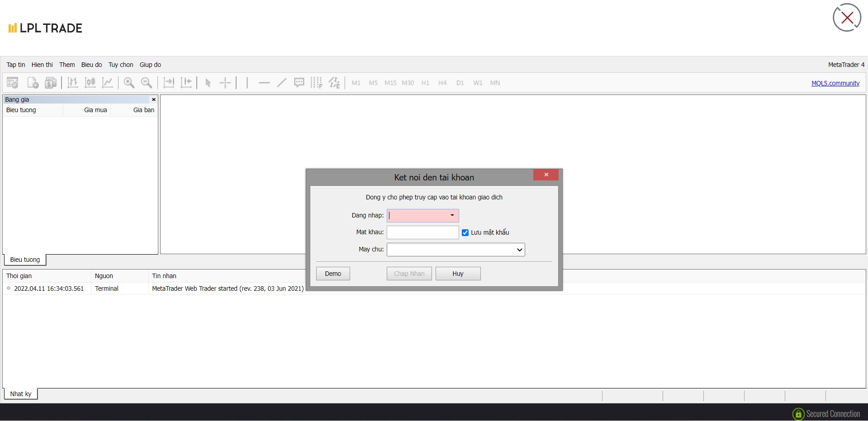Click the log timestamp 2022.04.11 16:34:03.561
This screenshot has height=421, width=868.
[x=49, y=289]
